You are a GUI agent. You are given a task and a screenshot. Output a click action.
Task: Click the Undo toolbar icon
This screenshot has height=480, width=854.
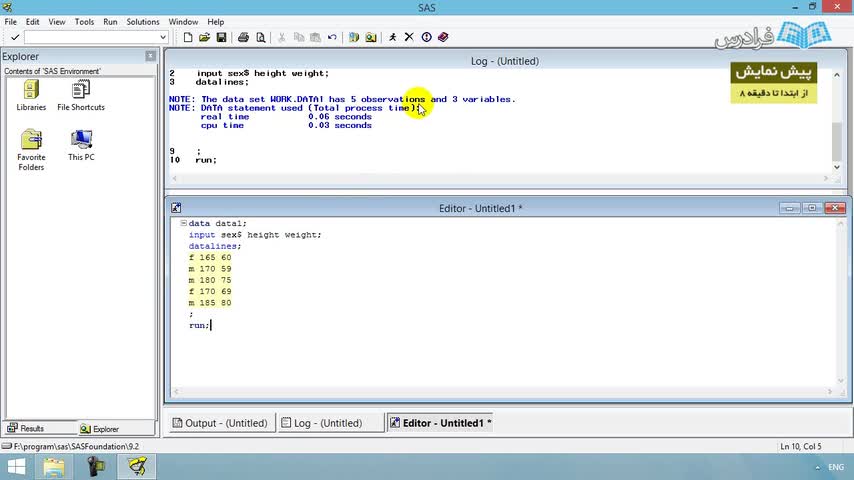coord(332,37)
